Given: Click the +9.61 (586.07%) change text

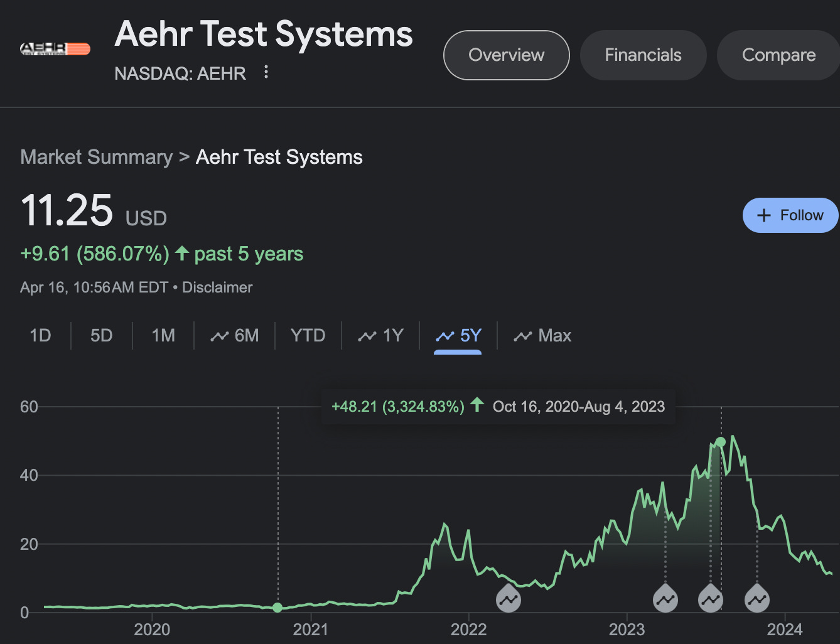Looking at the screenshot, I should (x=95, y=254).
